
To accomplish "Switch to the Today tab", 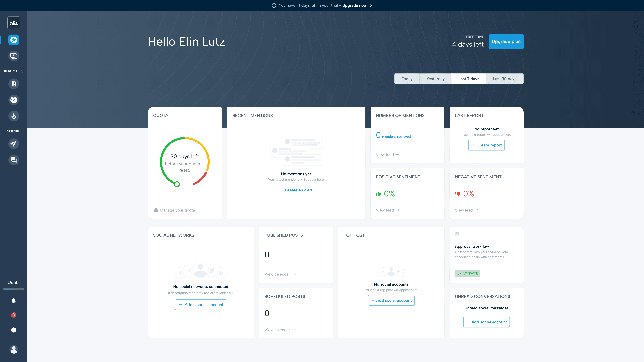I will coord(407,79).
